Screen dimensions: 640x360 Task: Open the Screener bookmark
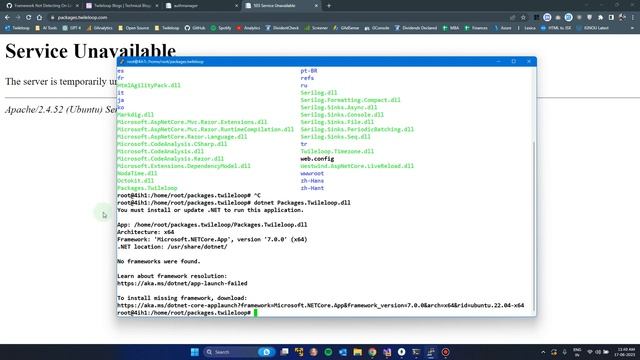click(x=316, y=28)
